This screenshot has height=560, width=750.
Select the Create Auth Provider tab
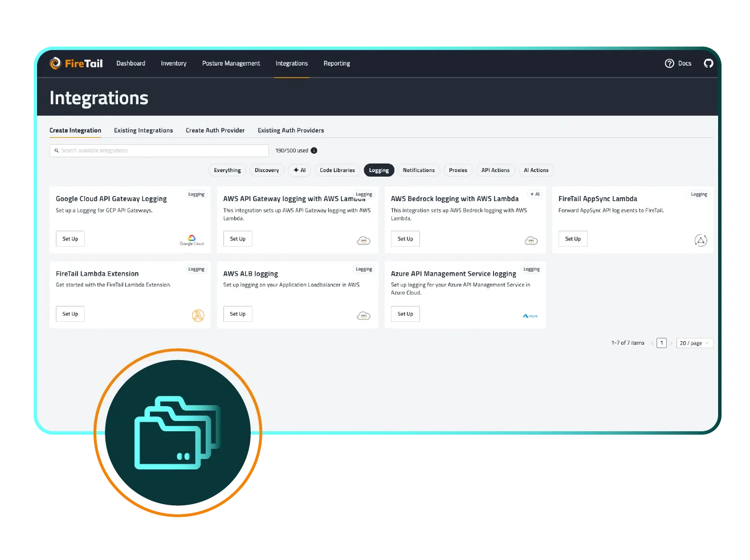coord(215,130)
